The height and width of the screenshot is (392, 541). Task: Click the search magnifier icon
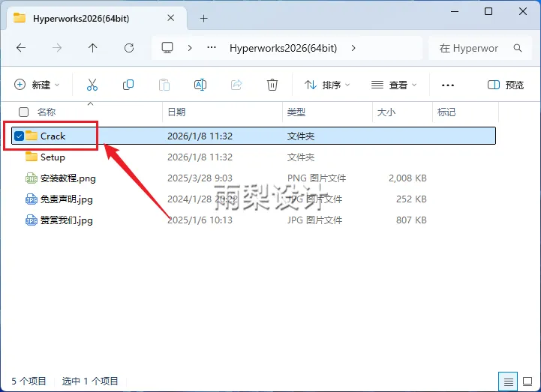click(x=518, y=48)
